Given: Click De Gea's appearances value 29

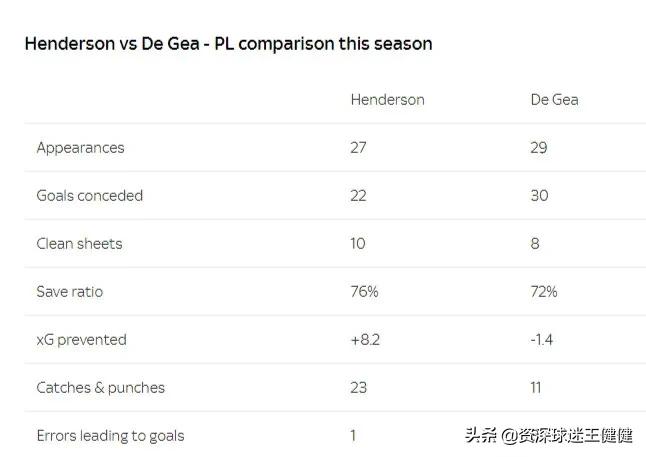Looking at the screenshot, I should pos(539,148).
